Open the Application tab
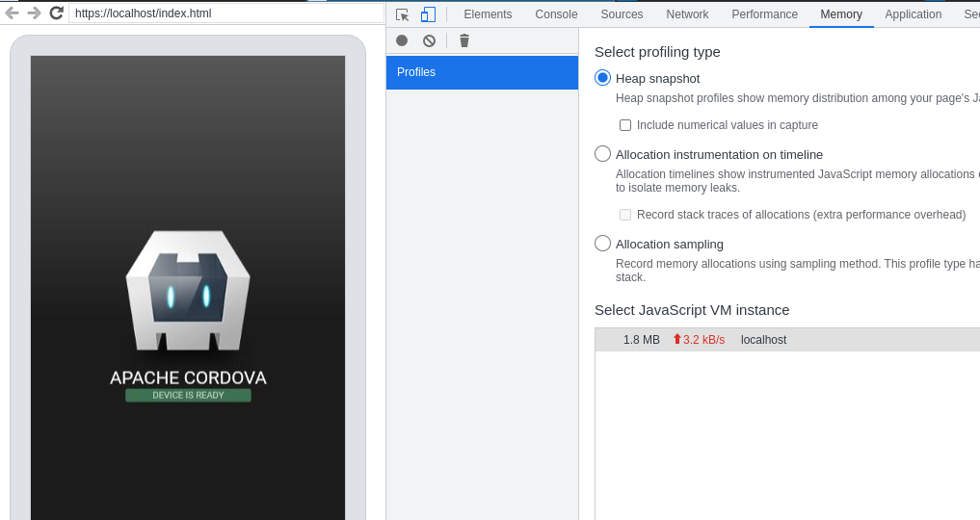The image size is (980, 520). point(914,14)
